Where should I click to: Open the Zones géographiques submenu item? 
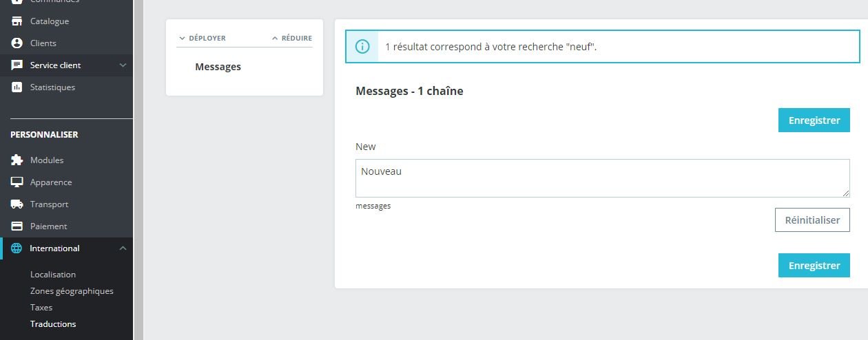[72, 291]
